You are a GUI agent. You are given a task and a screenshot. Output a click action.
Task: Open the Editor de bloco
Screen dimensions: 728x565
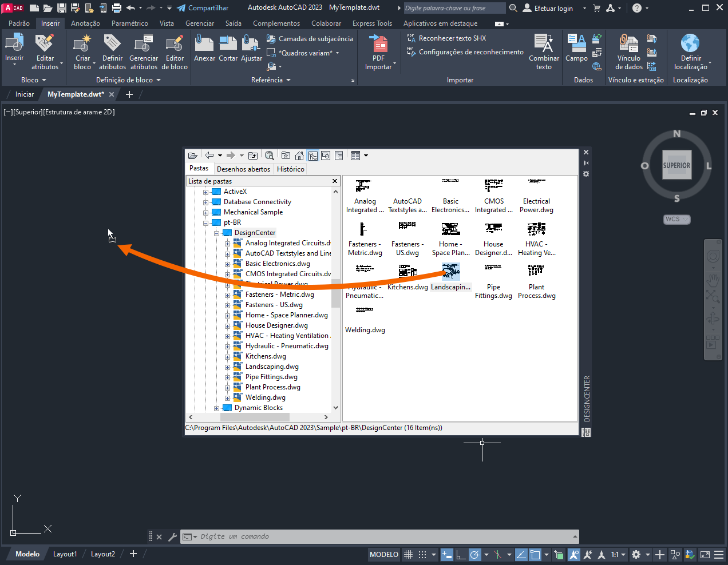(175, 51)
